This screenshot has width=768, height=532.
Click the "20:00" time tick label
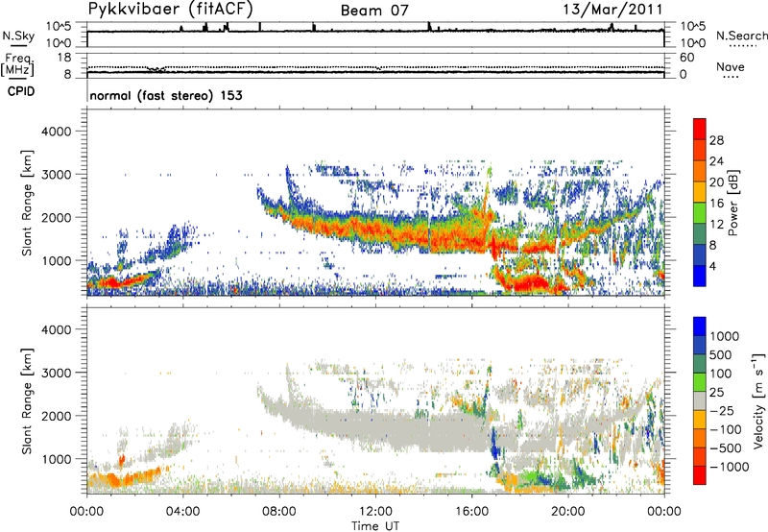(567, 512)
